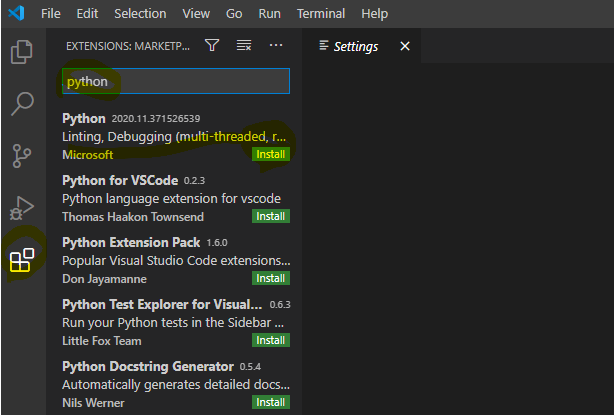614x415 pixels.
Task: Open the View menu
Action: pyautogui.click(x=196, y=14)
